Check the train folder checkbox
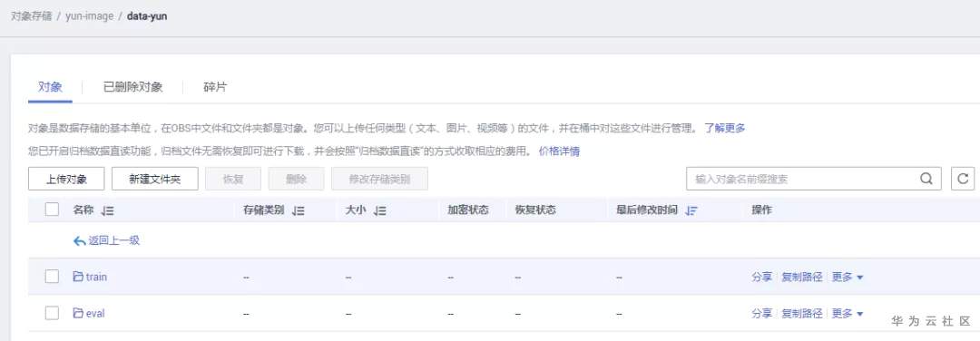The height and width of the screenshot is (341, 980). coord(52,276)
